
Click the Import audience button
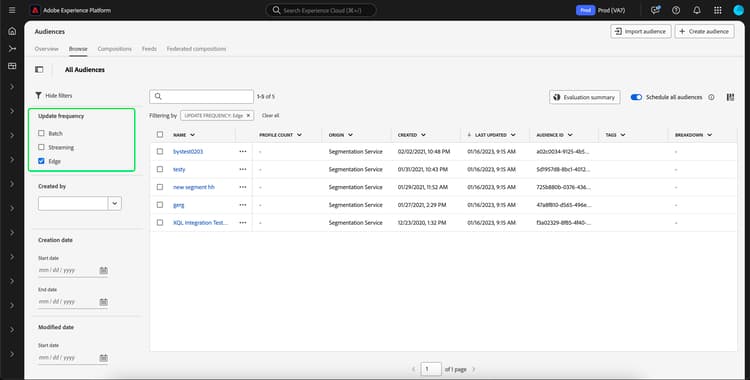[x=640, y=31]
